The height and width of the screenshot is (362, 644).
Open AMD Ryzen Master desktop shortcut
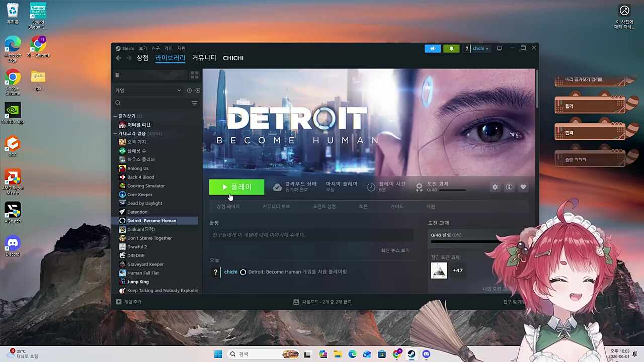[x=13, y=182]
